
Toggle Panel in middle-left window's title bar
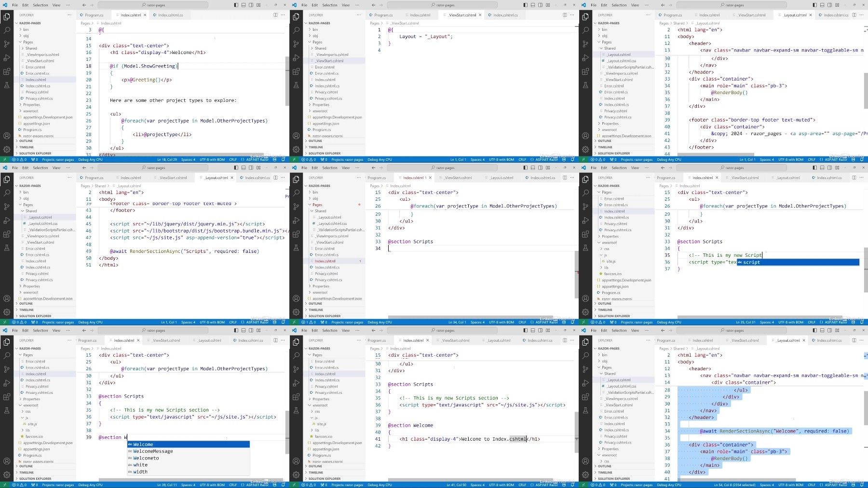coord(244,167)
